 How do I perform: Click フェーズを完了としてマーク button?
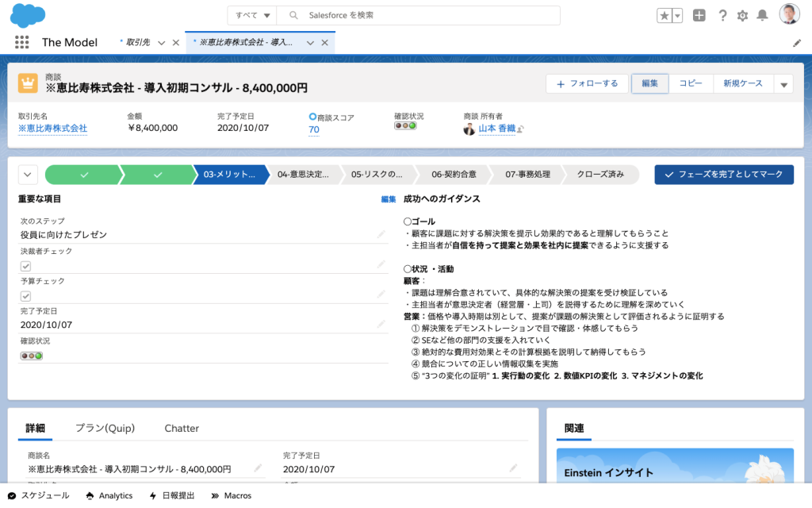[x=723, y=175]
